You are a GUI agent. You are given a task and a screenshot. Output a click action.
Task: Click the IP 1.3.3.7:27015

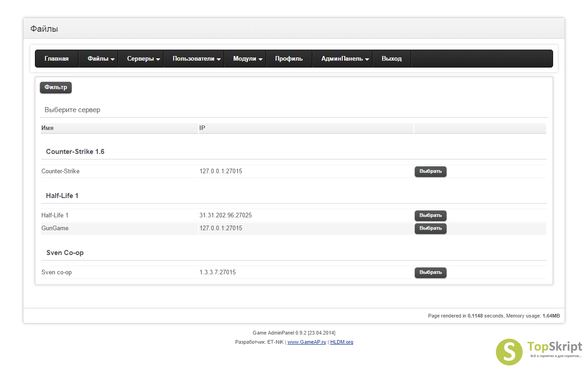coord(218,272)
